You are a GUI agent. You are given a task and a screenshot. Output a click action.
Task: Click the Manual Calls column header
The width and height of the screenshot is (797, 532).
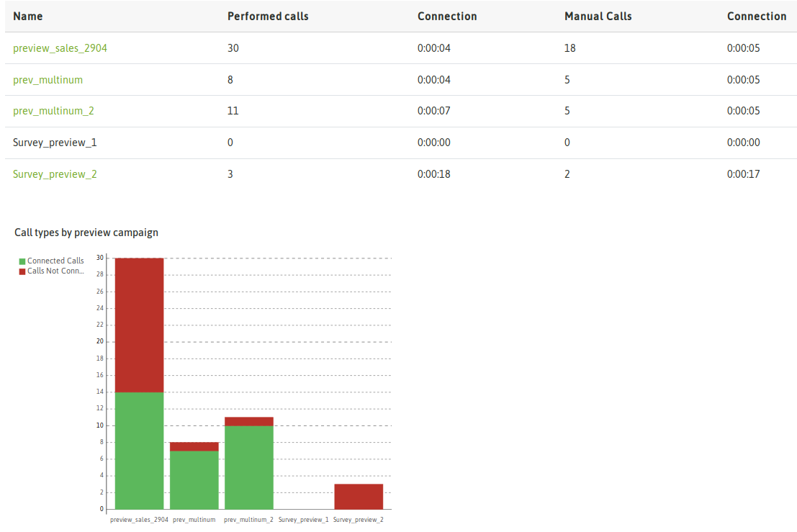click(598, 16)
